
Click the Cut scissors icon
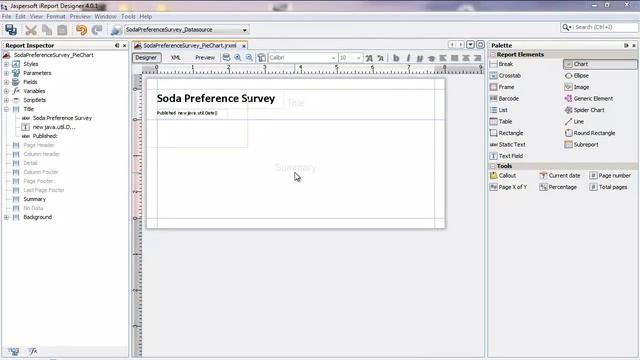coord(31,30)
